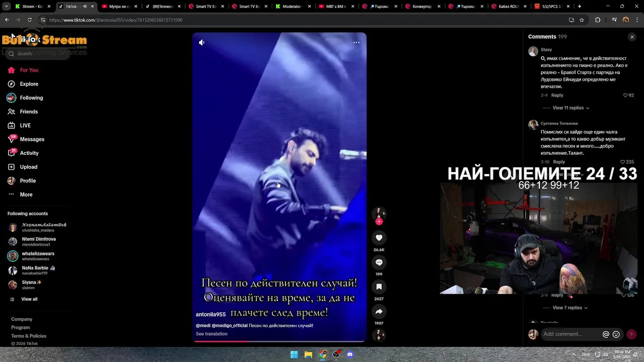Open the antoniia955 username link
Viewport: 644px width, 362px height.
(210, 314)
